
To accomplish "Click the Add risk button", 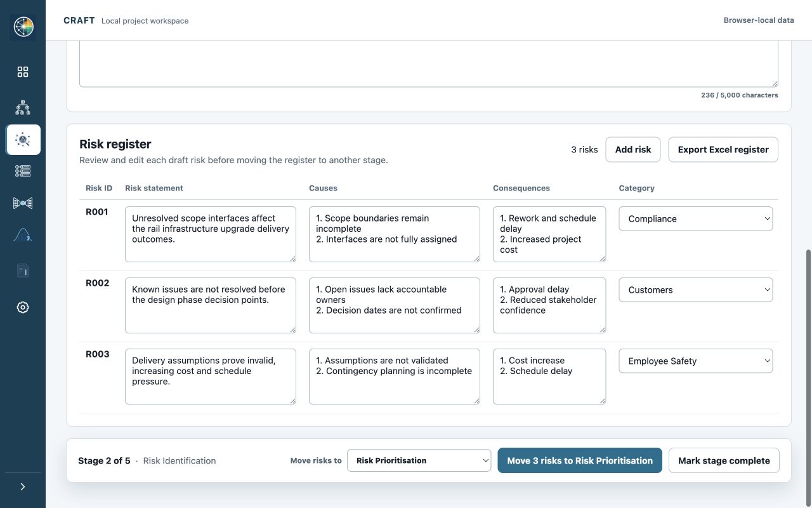I will pos(633,150).
